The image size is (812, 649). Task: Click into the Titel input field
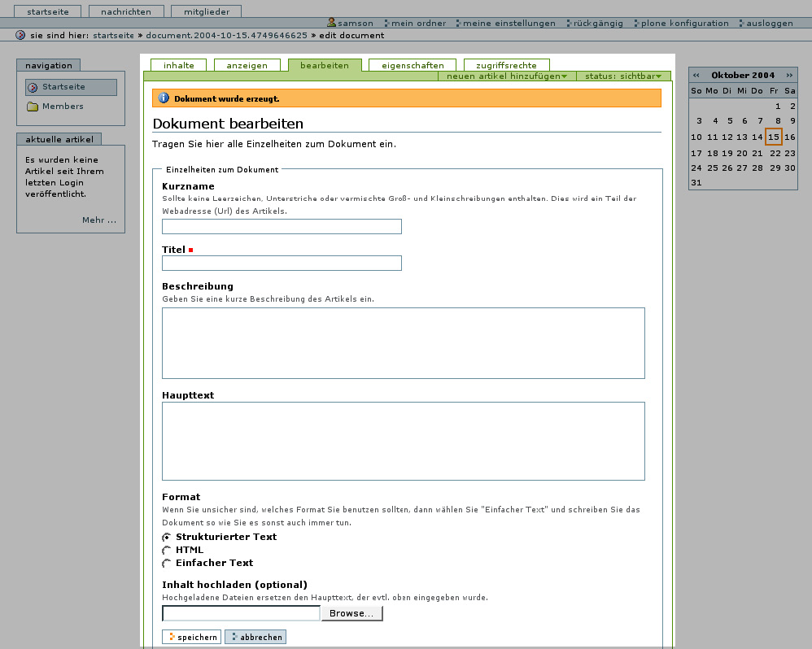coord(282,263)
